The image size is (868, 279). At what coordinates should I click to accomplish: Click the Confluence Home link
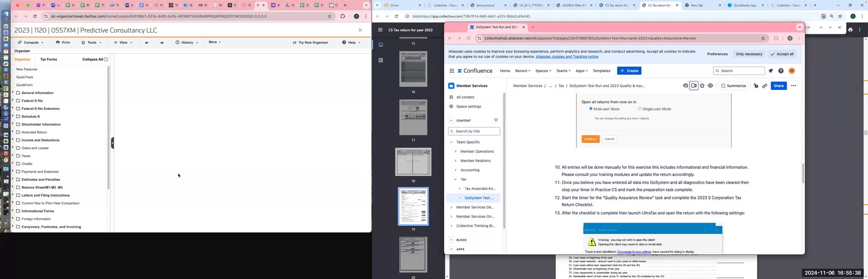click(x=505, y=71)
